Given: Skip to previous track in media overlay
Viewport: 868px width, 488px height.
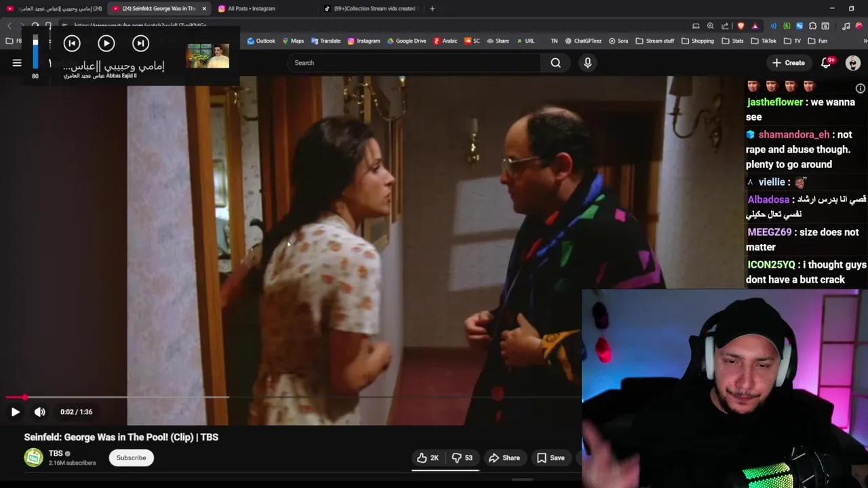Looking at the screenshot, I should click(72, 43).
